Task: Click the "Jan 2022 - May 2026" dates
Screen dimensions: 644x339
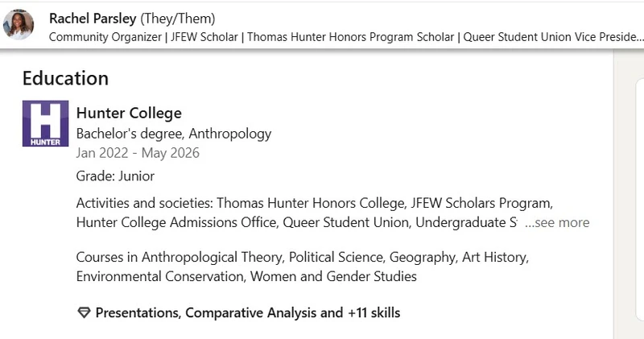Action: 138,153
